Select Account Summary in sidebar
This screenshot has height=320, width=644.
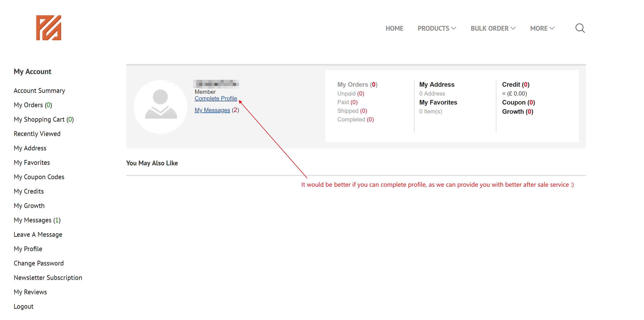39,91
